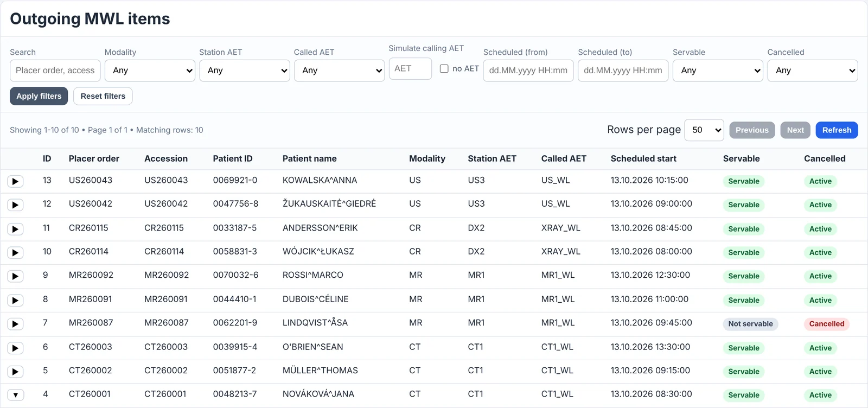The image size is (868, 408).
Task: Click the Next page button
Action: pyautogui.click(x=795, y=130)
